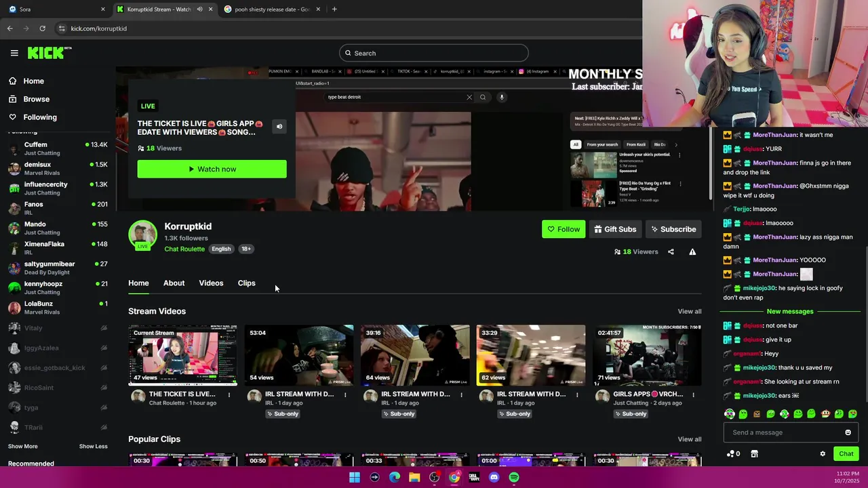Open a new browser tab
This screenshot has width=868, height=488.
point(334,9)
